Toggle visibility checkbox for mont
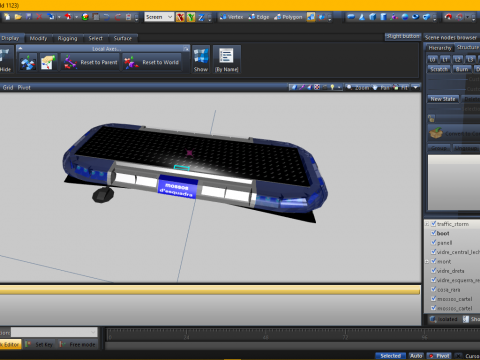The height and width of the screenshot is (360, 480). (x=433, y=261)
